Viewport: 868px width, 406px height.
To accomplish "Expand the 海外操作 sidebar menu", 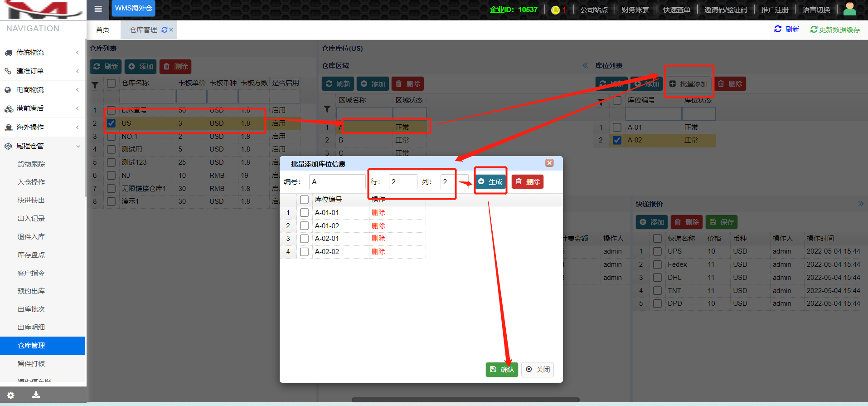I will [x=43, y=127].
